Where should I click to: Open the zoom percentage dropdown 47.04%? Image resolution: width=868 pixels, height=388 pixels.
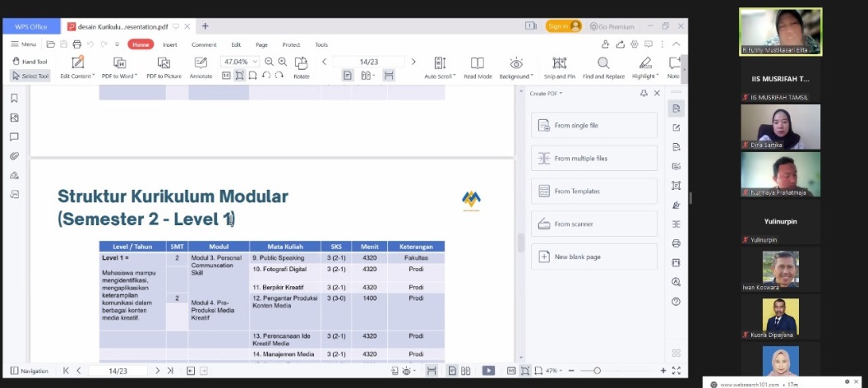pos(241,62)
